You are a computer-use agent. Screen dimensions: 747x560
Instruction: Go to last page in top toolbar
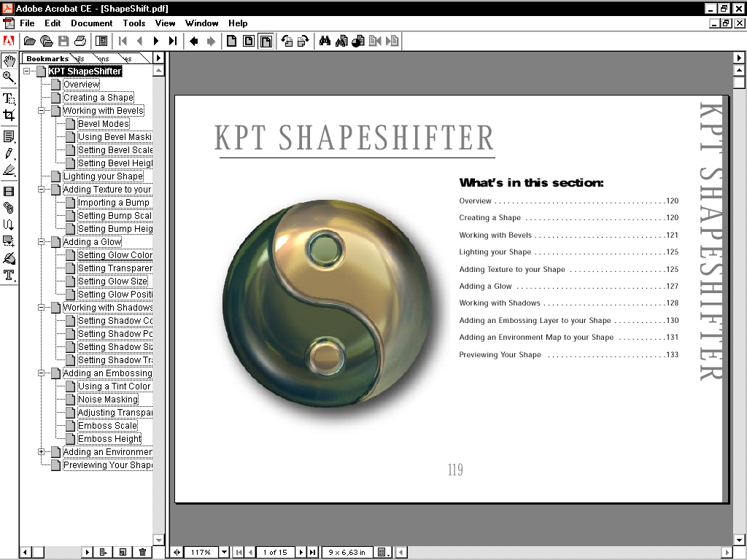173,42
